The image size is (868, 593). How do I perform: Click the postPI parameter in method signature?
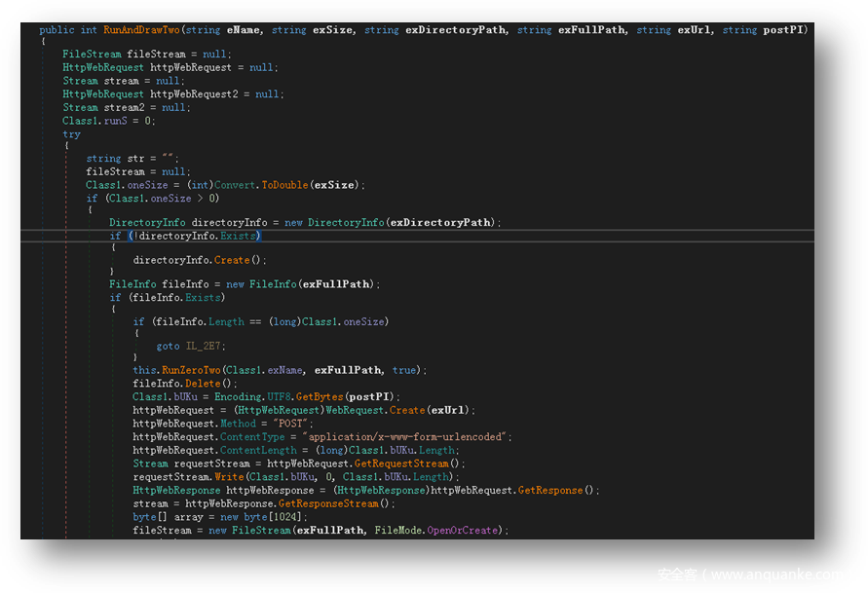coord(785,30)
